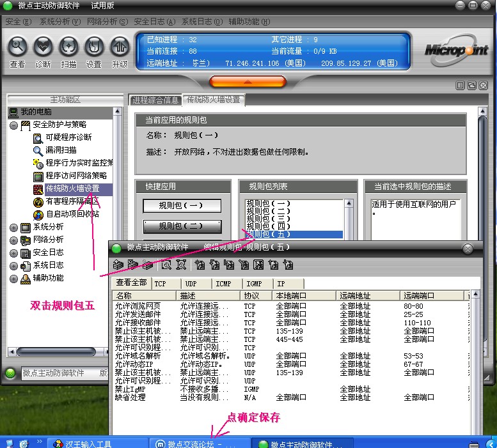Sort by the 远端端口 column header
This screenshot has width=497, height=448.
click(x=432, y=296)
